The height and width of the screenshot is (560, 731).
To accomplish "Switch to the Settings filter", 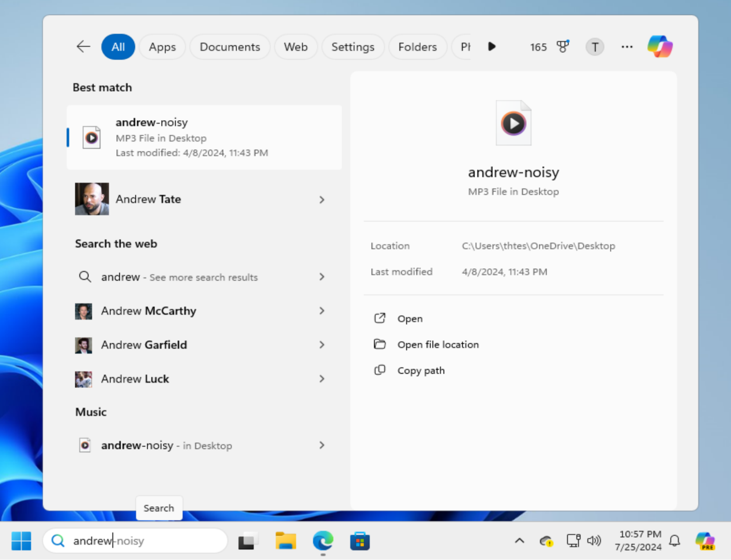I will click(353, 47).
